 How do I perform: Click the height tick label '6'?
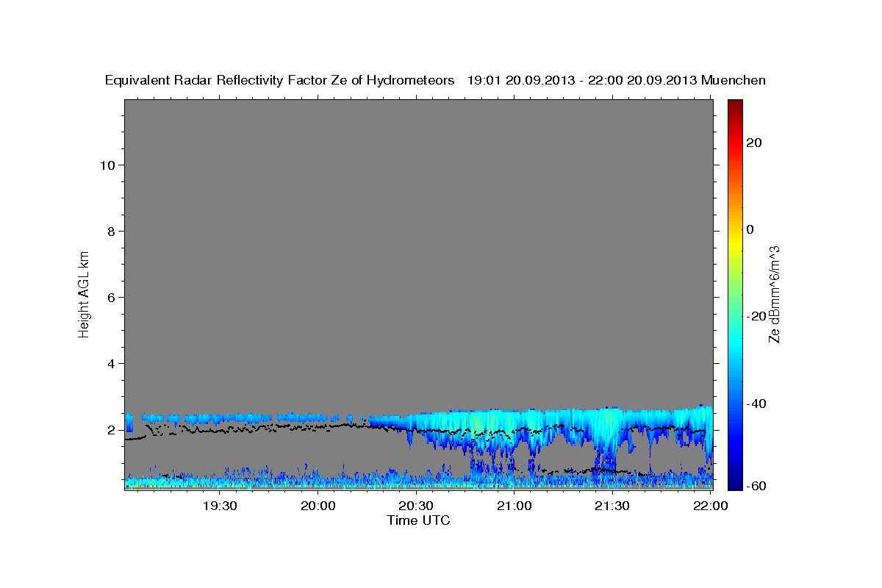click(x=112, y=297)
